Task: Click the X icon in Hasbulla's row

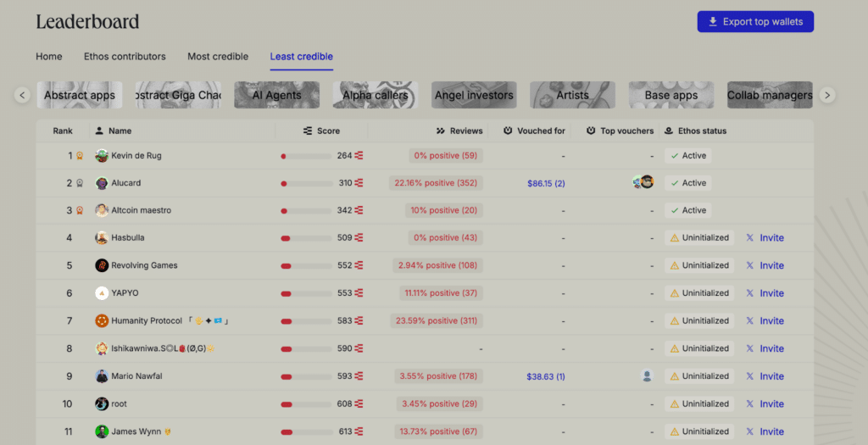Action: pyautogui.click(x=749, y=238)
